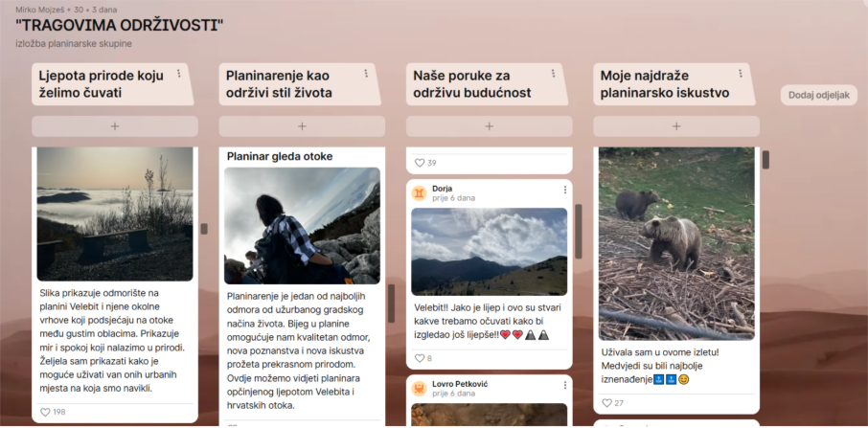Open the more options menu on Lovro Petković's post

[564, 386]
